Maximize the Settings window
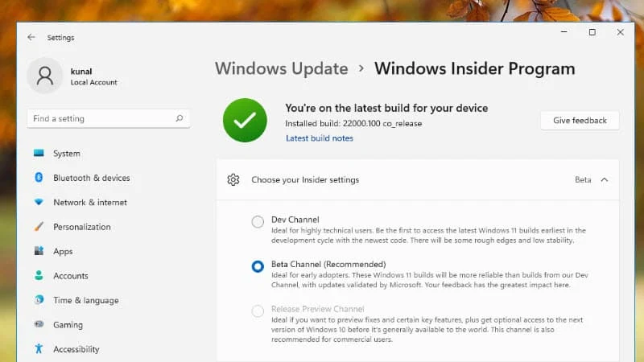 592,32
